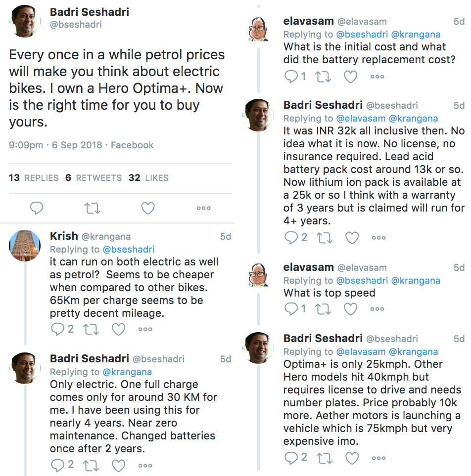Like the Aether motors 75kmph reply

tap(352, 458)
